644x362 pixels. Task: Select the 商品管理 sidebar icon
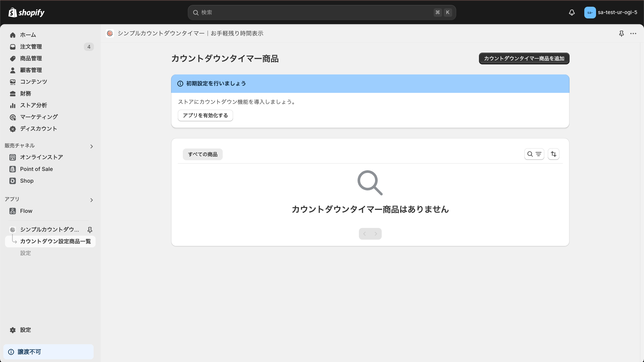(x=12, y=58)
